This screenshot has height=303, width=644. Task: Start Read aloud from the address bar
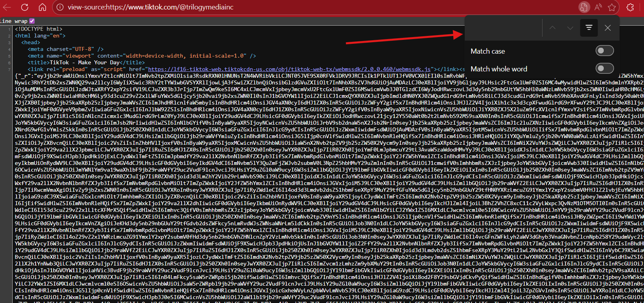pyautogui.click(x=598, y=7)
